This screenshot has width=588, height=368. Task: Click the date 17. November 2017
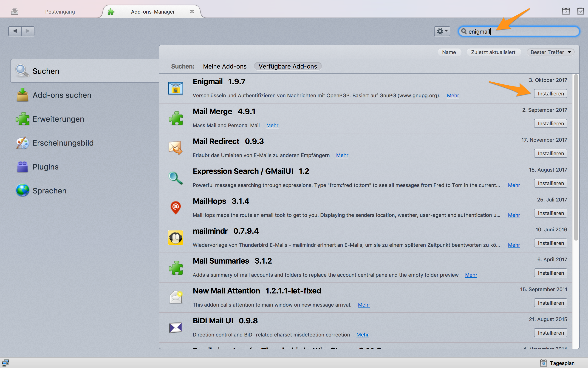point(544,140)
